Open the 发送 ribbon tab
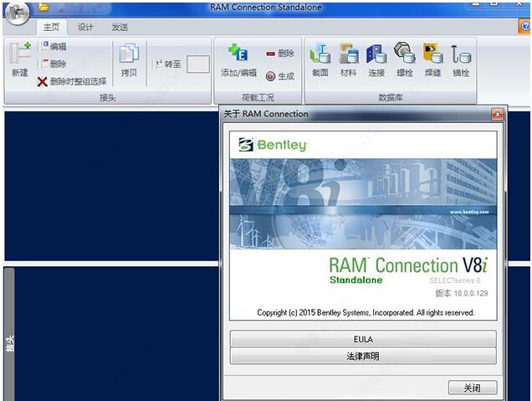The width and height of the screenshot is (532, 401). pos(120,27)
